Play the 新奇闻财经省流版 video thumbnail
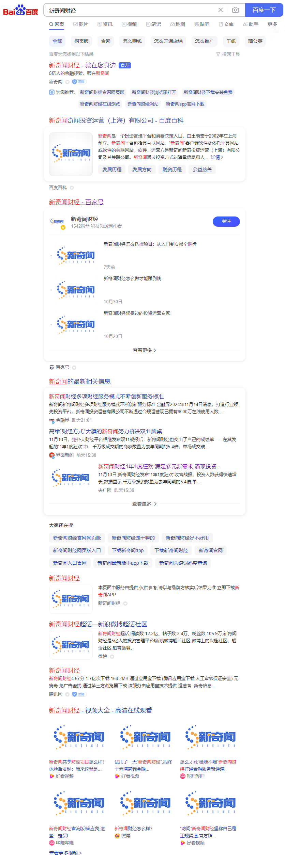 point(79,803)
